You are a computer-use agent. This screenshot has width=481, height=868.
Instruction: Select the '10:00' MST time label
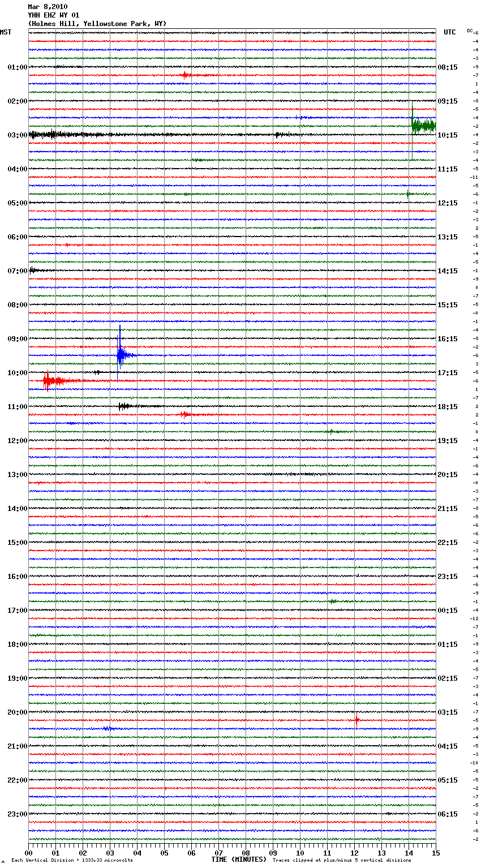pos(18,373)
